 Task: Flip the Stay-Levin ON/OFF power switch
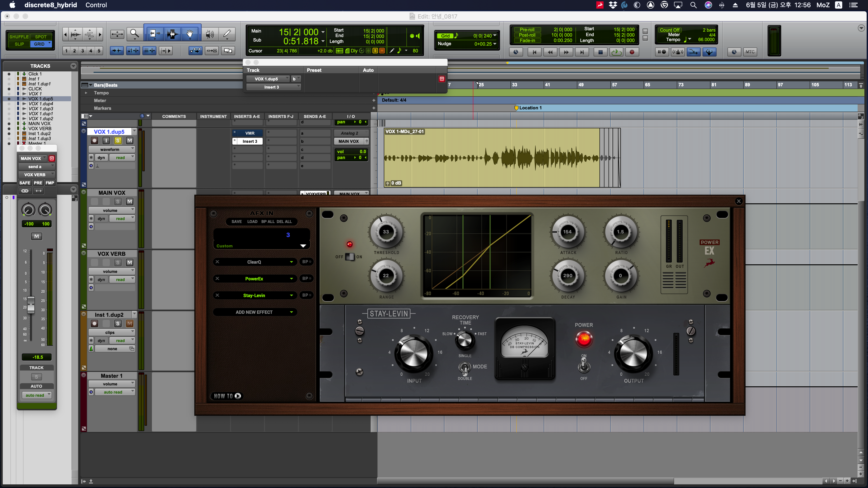(584, 366)
